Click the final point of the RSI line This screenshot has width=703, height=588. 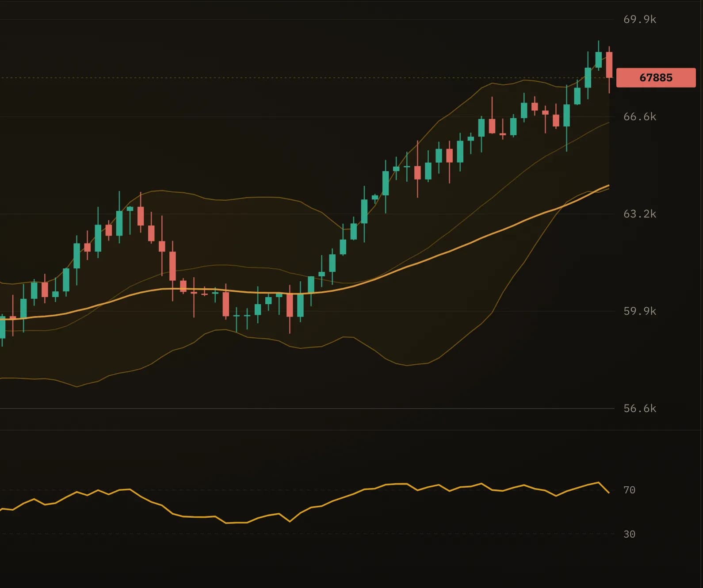pyautogui.click(x=609, y=493)
